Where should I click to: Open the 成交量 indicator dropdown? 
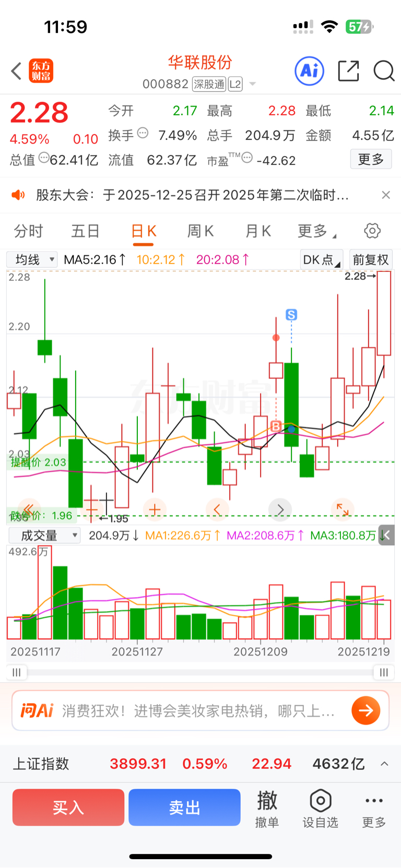(44, 536)
